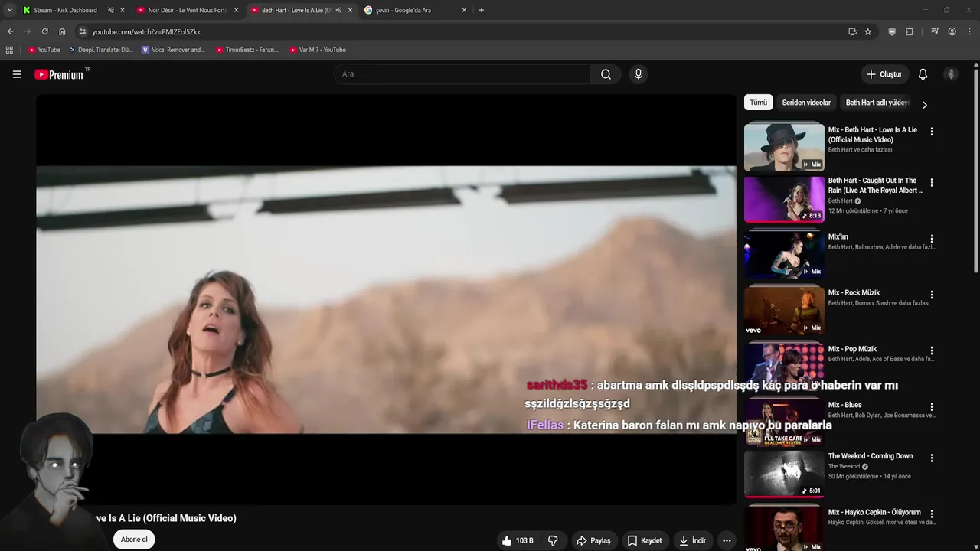The image size is (980, 551).
Task: Click the Kaydet save button
Action: 644,540
